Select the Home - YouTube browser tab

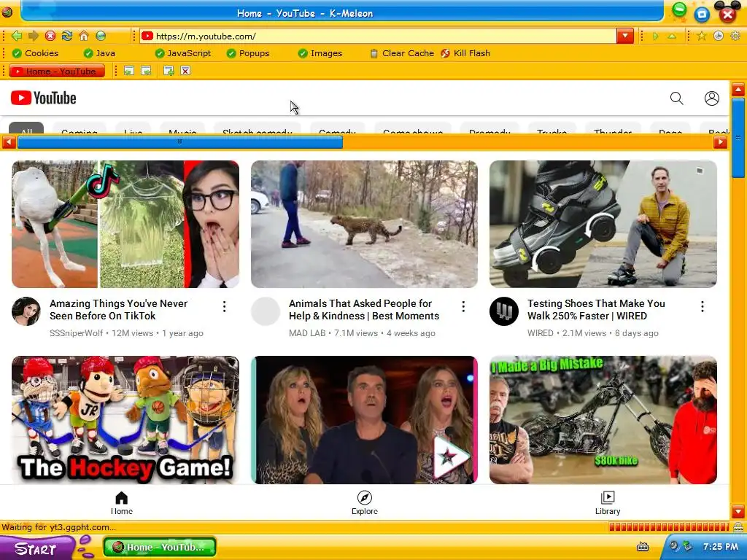coord(57,71)
